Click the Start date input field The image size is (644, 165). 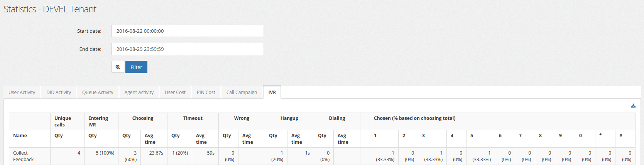(187, 31)
